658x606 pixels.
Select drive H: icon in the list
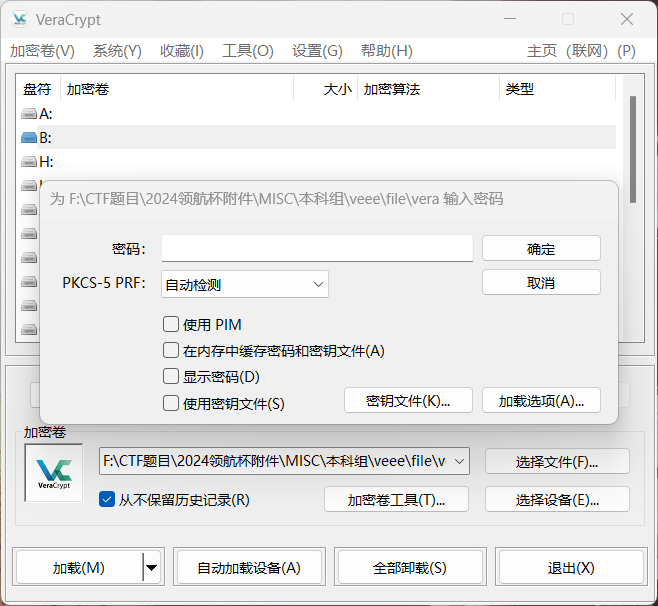[x=29, y=162]
